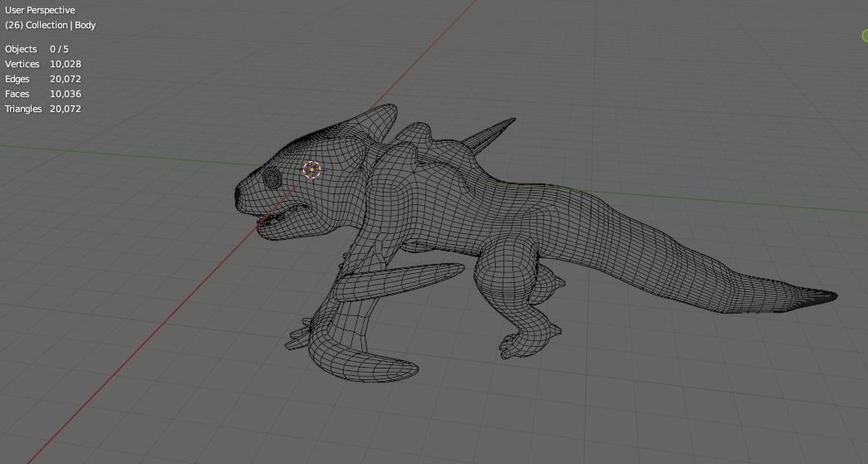
Task: Click the 'Vertices' statistics label
Action: (x=22, y=64)
